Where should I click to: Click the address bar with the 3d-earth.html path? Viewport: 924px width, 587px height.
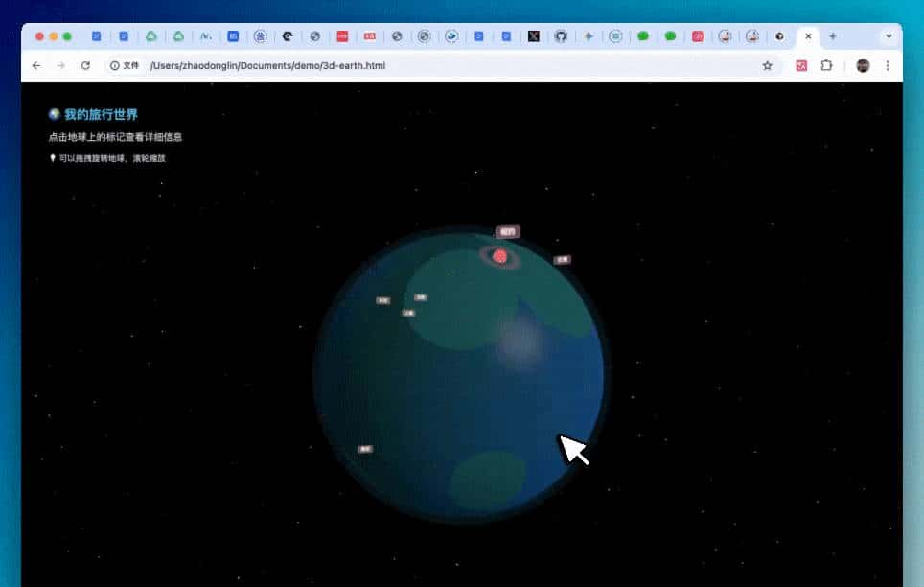coord(431,65)
